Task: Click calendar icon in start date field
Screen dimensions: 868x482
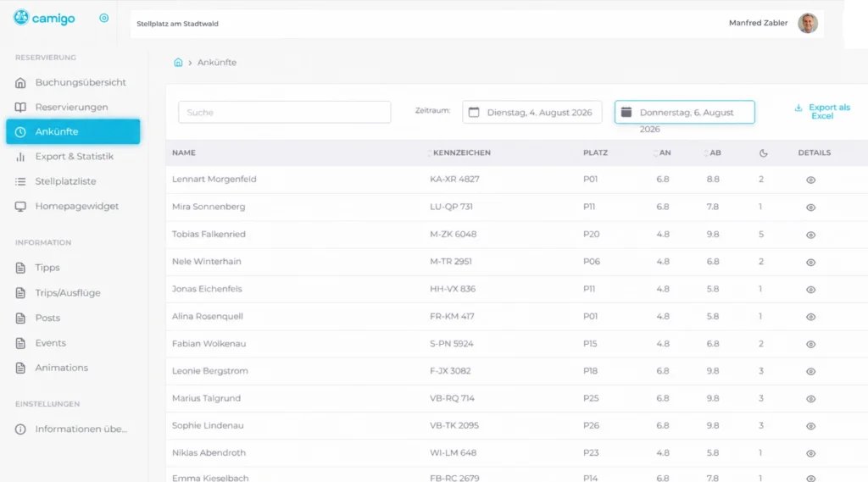Action: coord(474,113)
